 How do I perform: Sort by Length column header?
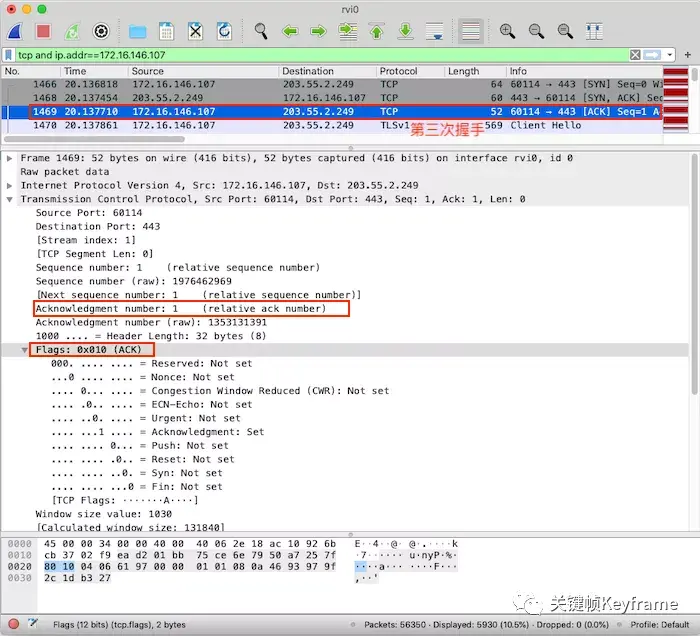click(475, 71)
